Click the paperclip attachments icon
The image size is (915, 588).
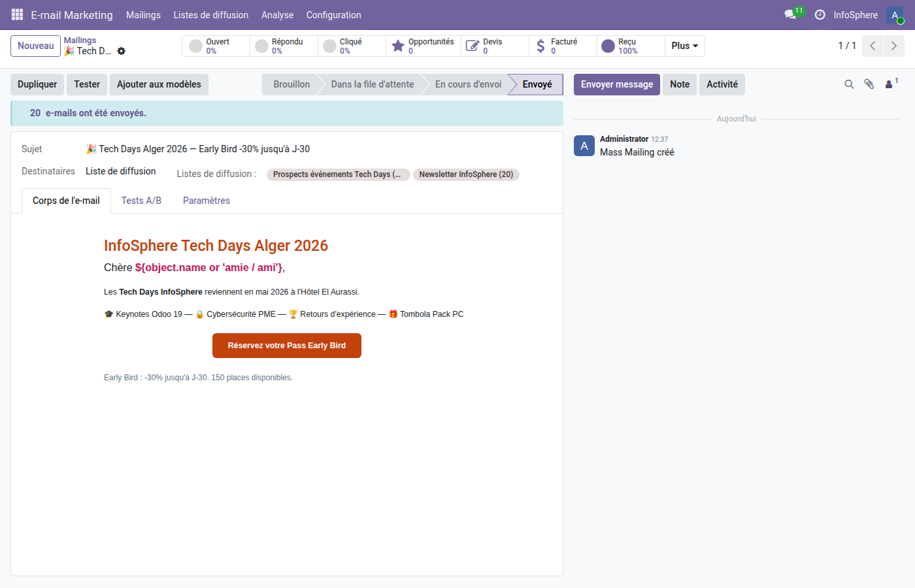point(870,84)
